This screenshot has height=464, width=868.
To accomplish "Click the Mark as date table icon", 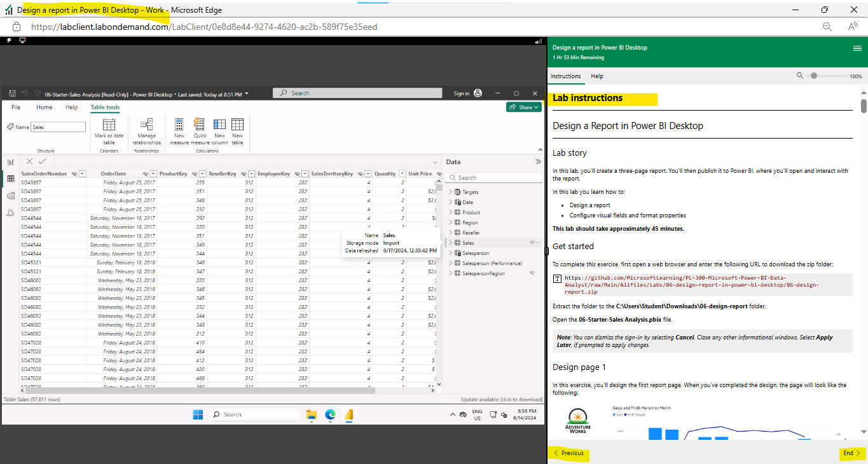I will 109,125.
